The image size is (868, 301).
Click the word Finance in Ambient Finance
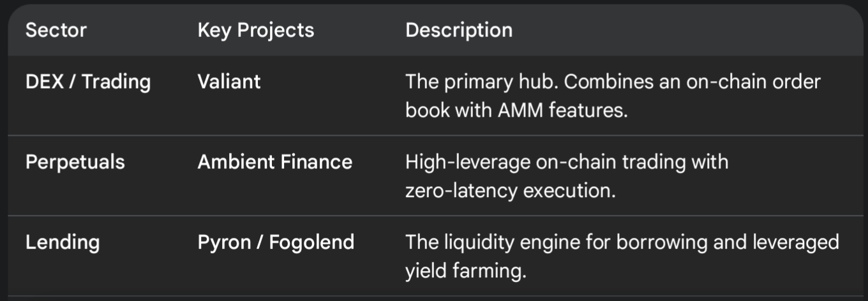point(317,162)
